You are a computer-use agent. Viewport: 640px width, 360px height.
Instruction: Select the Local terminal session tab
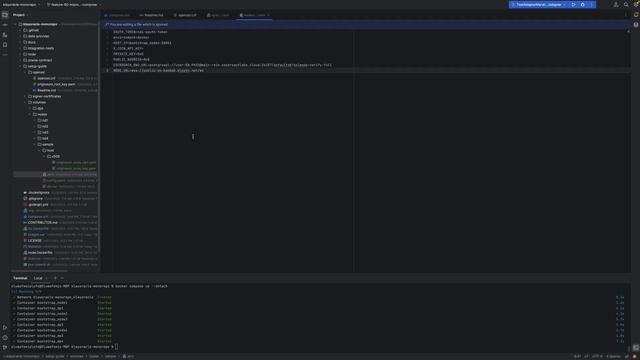pyautogui.click(x=38, y=278)
